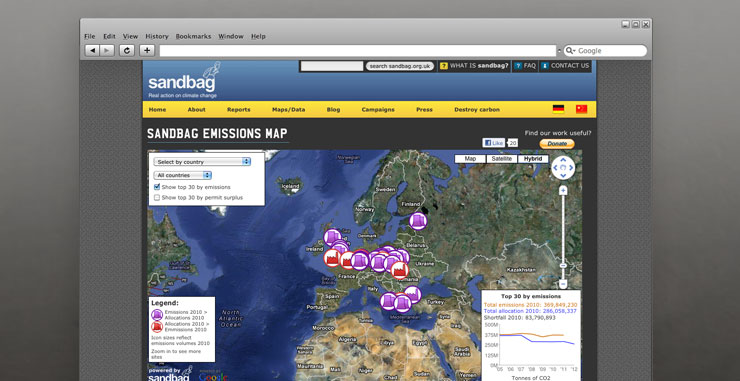Switch language via the German flag icon
740x381 pixels.
(x=558, y=110)
